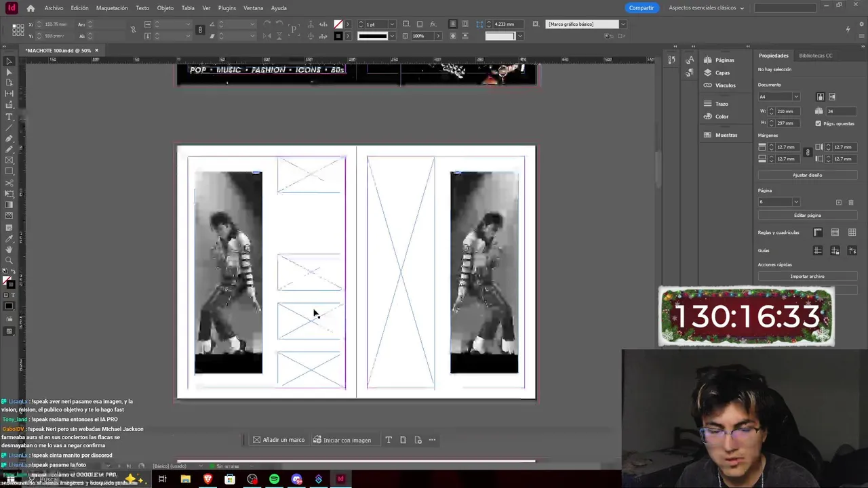Select the Selection tool arrow
Viewport: 868px width, 488px height.
point(9,61)
